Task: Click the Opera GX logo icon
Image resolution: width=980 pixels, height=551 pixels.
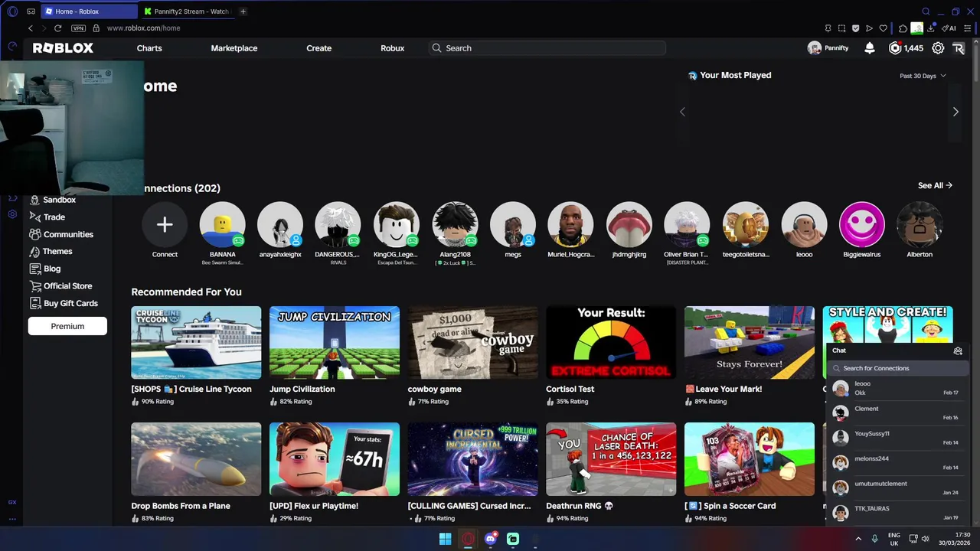Action: pos(12,11)
